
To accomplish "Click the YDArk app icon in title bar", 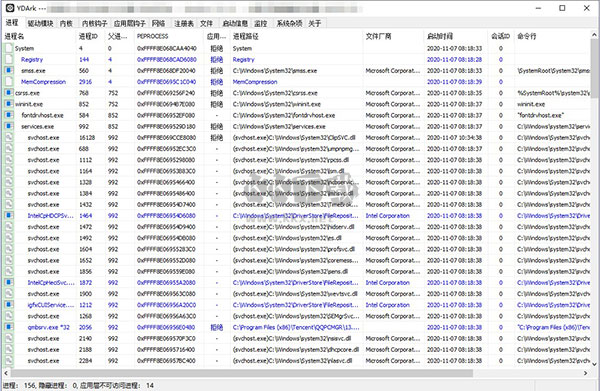I will pyautogui.click(x=10, y=8).
